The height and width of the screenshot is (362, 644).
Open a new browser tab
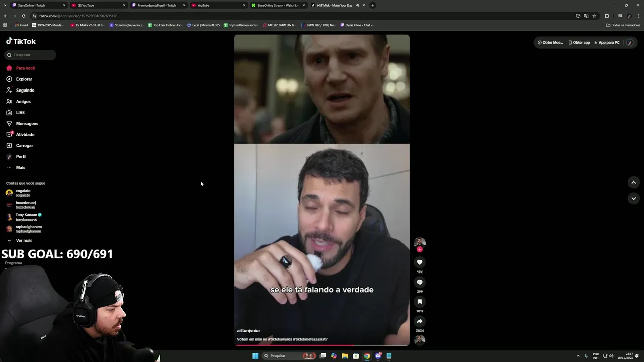pos(372,5)
